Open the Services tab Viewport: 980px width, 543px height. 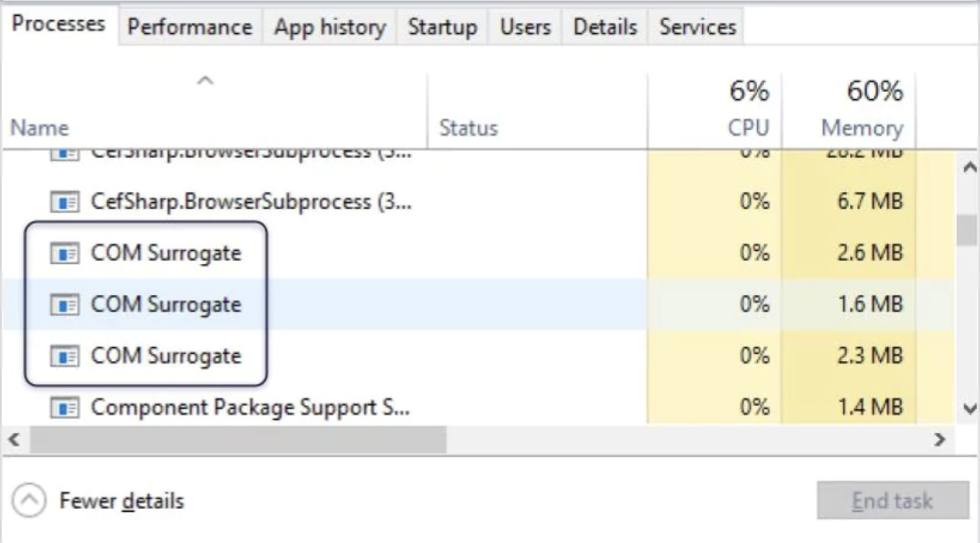[696, 28]
